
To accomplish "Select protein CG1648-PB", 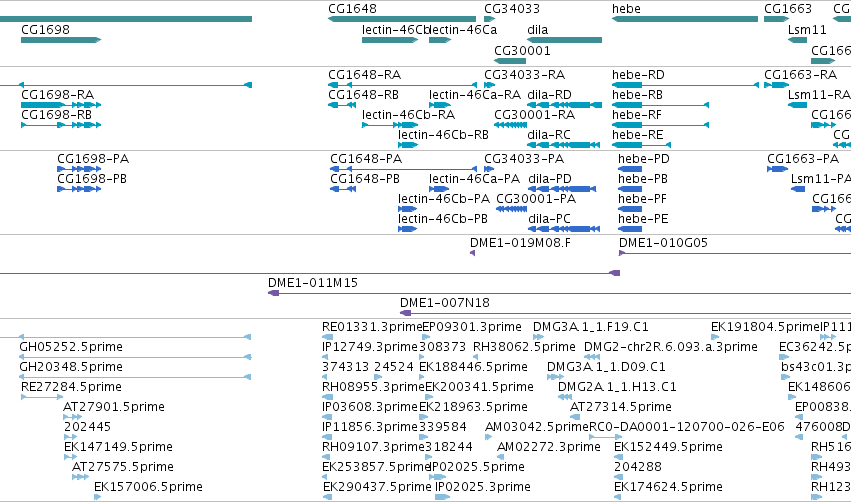I will (x=365, y=179).
